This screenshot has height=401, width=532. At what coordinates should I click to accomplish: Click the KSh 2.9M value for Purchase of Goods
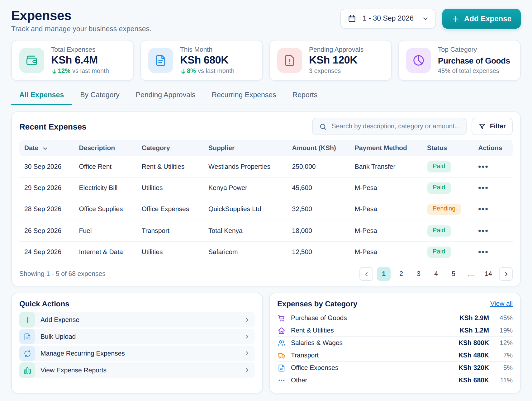tap(474, 318)
